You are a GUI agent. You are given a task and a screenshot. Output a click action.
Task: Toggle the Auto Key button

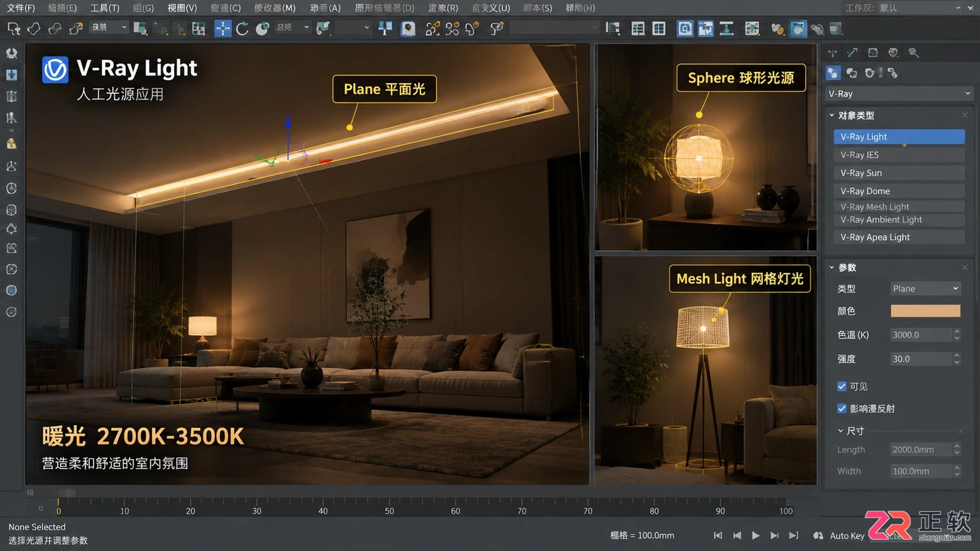[x=847, y=535]
